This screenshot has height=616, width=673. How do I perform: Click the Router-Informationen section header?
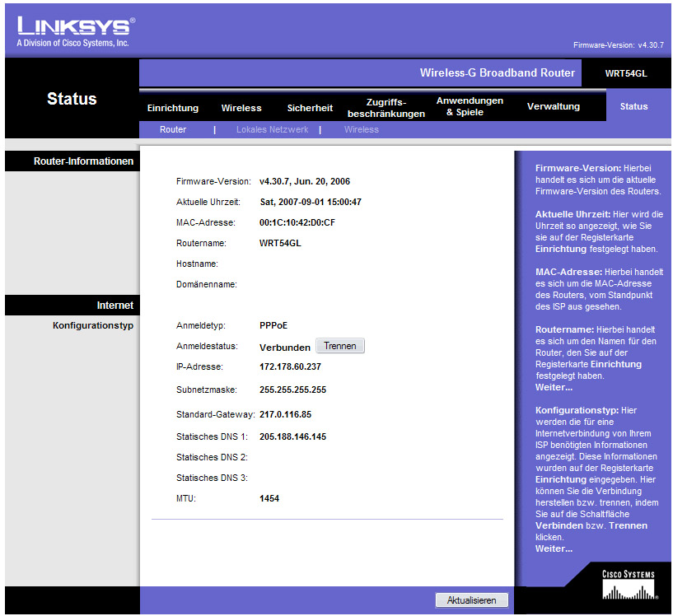pos(84,161)
